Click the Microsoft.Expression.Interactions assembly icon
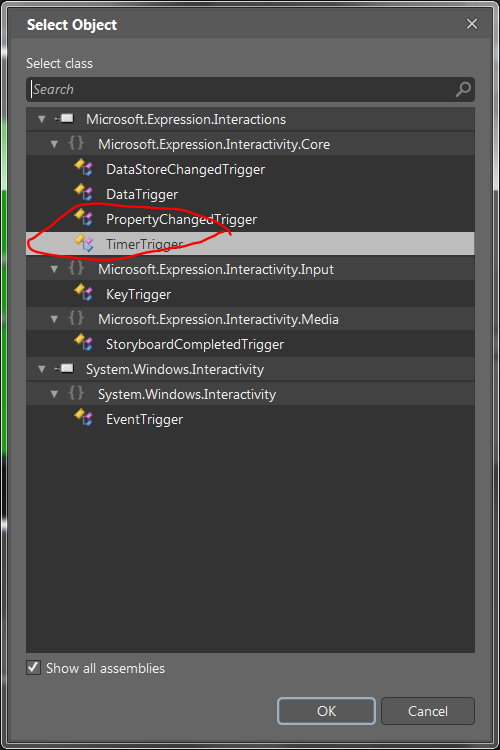The image size is (500, 750). (x=65, y=119)
